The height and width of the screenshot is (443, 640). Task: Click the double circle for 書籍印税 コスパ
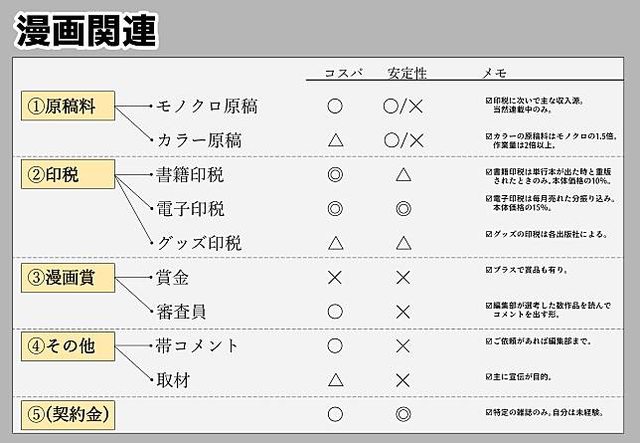pos(335,175)
